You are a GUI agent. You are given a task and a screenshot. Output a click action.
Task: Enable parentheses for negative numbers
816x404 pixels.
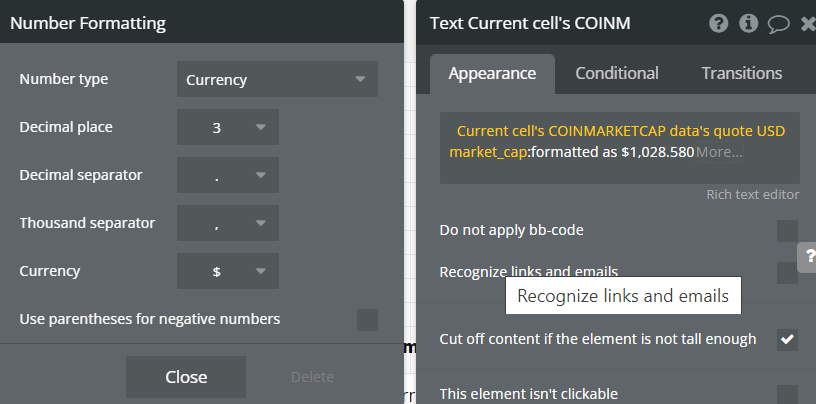coord(367,320)
